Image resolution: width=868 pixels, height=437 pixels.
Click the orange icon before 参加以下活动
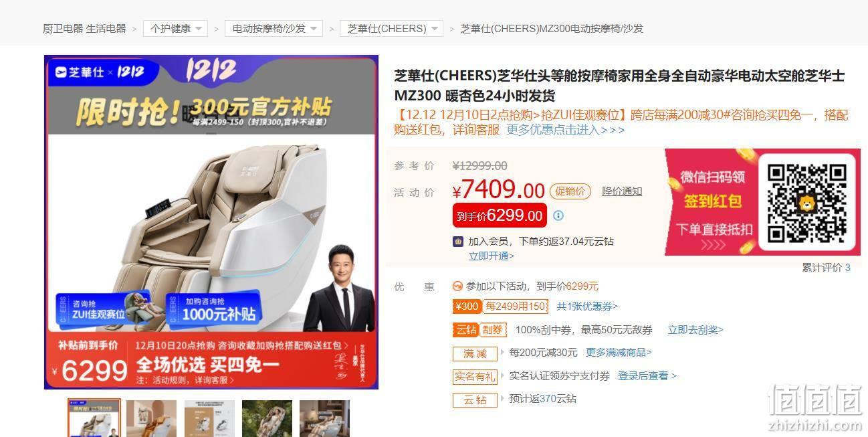[457, 286]
